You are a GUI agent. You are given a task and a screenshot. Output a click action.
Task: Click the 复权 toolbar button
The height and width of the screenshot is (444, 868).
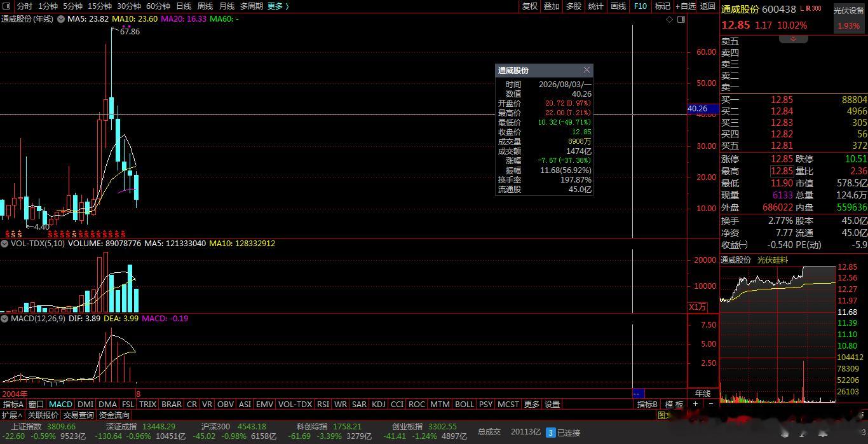529,6
